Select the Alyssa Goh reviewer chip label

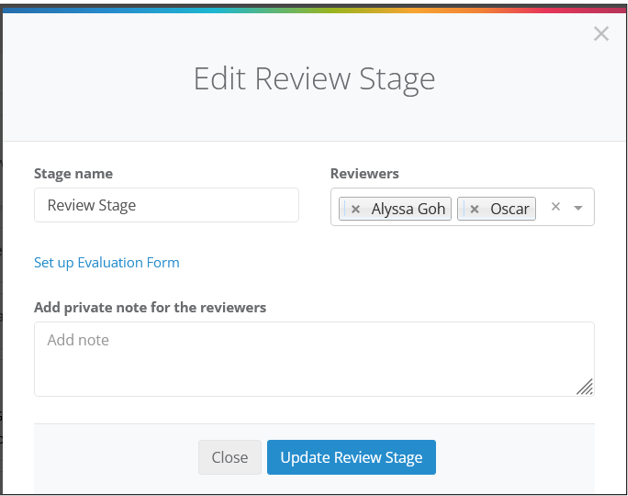point(408,209)
